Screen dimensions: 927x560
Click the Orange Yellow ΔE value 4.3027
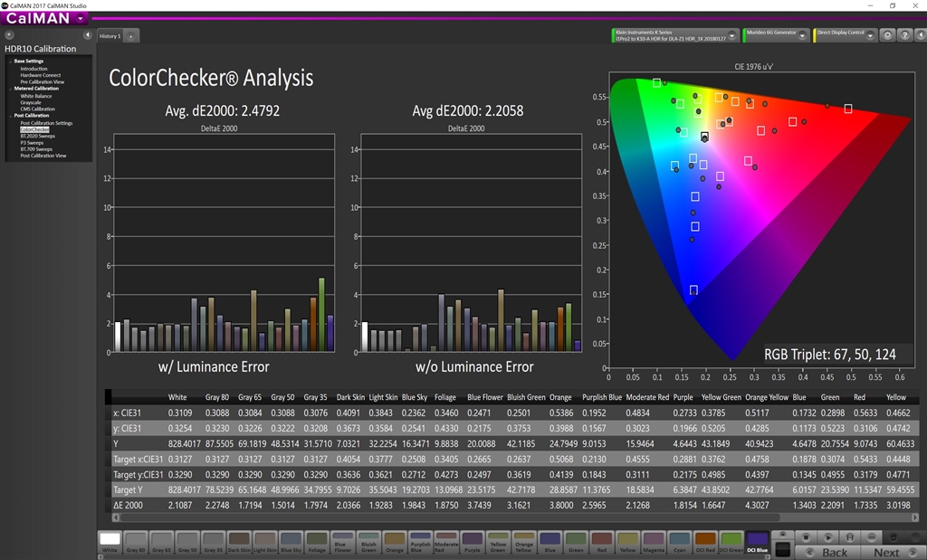758,505
